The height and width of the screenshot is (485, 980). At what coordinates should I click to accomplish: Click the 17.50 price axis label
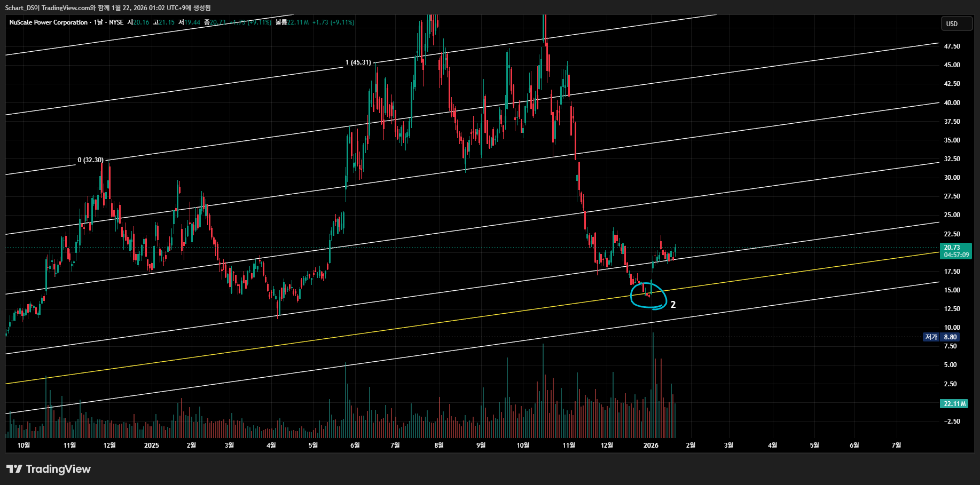(952, 272)
